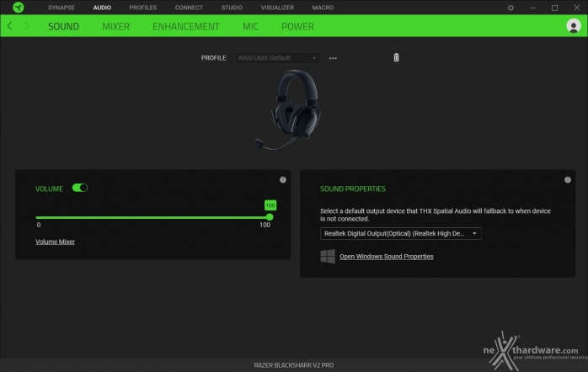
Task: Open the Studio top tab
Action: tap(232, 8)
